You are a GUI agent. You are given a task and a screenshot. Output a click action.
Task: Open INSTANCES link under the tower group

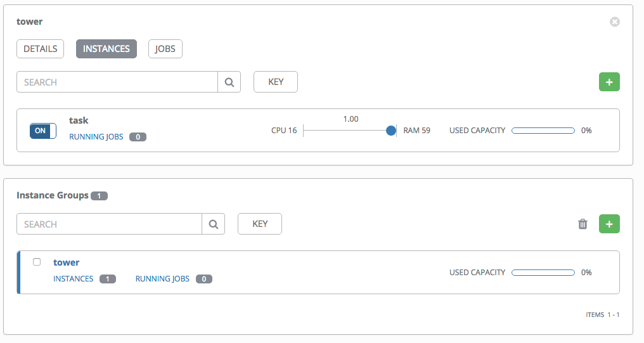tap(73, 279)
